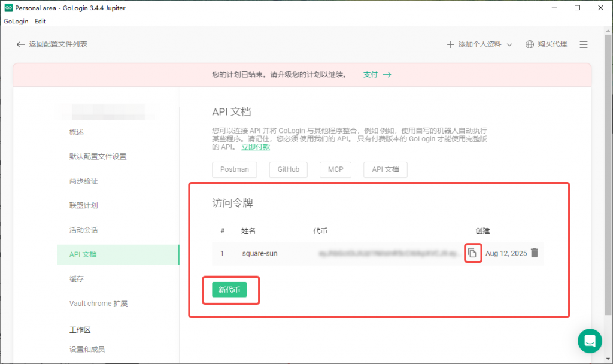Viewport: 613px width, 364px height.
Task: Open Vault chrome 扩展 in sidebar
Action: 99,304
